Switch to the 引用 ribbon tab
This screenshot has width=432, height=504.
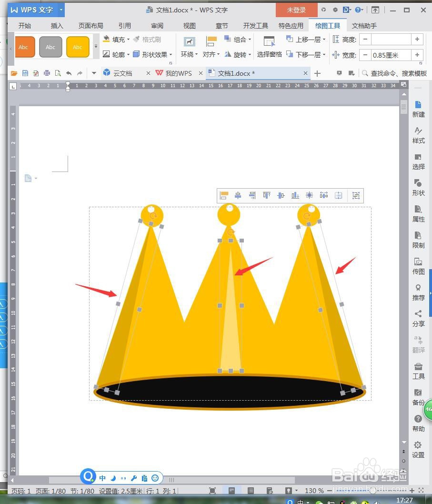click(124, 26)
